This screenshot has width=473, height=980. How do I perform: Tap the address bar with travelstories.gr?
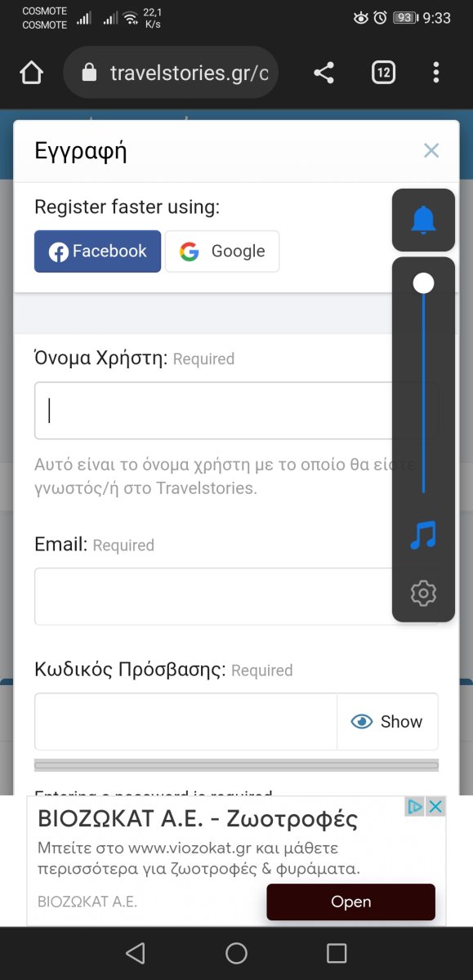coord(171,73)
